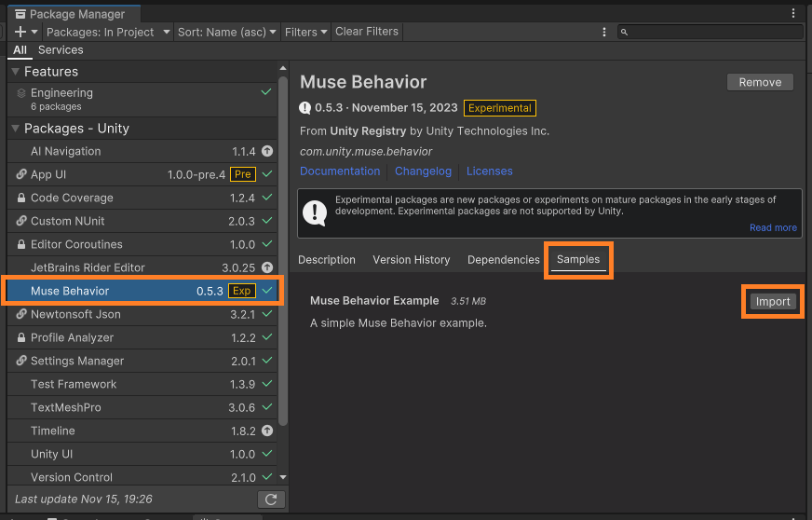The height and width of the screenshot is (520, 812).
Task: Click the link icon beside App UI
Action: 21,174
